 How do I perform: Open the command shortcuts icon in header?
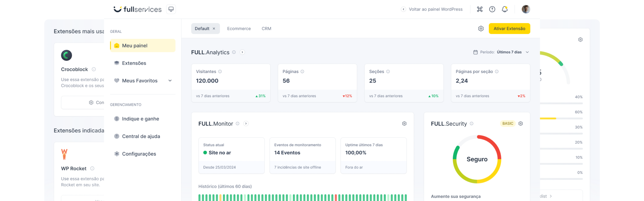(480, 9)
